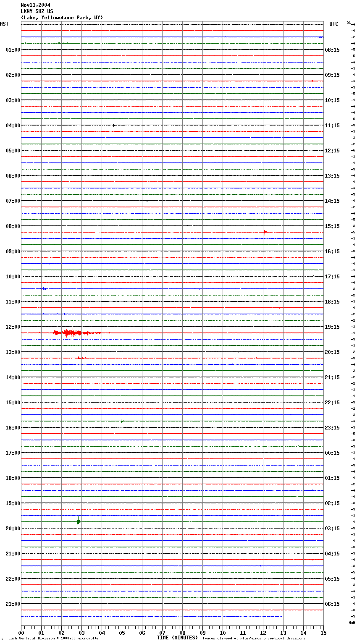
Task: Click the 03 minute axis tick label
Action: tap(81, 633)
